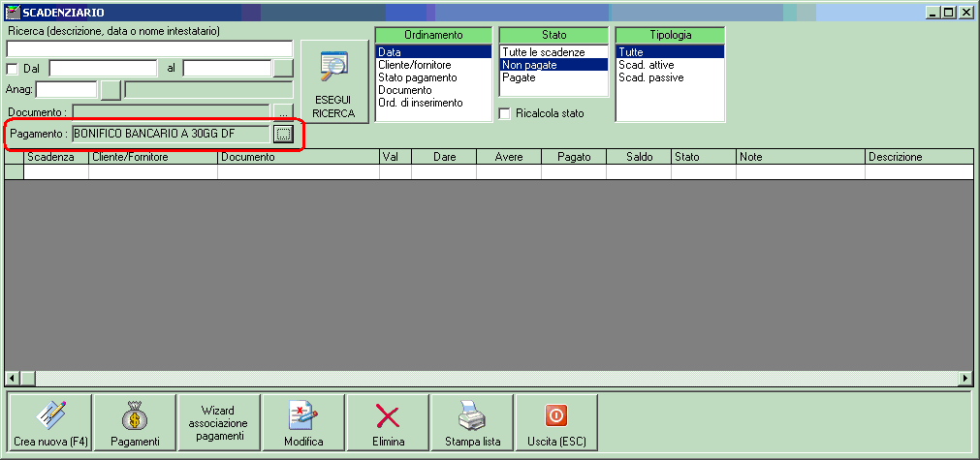
Task: Click the Anag lookup button
Action: (x=111, y=90)
